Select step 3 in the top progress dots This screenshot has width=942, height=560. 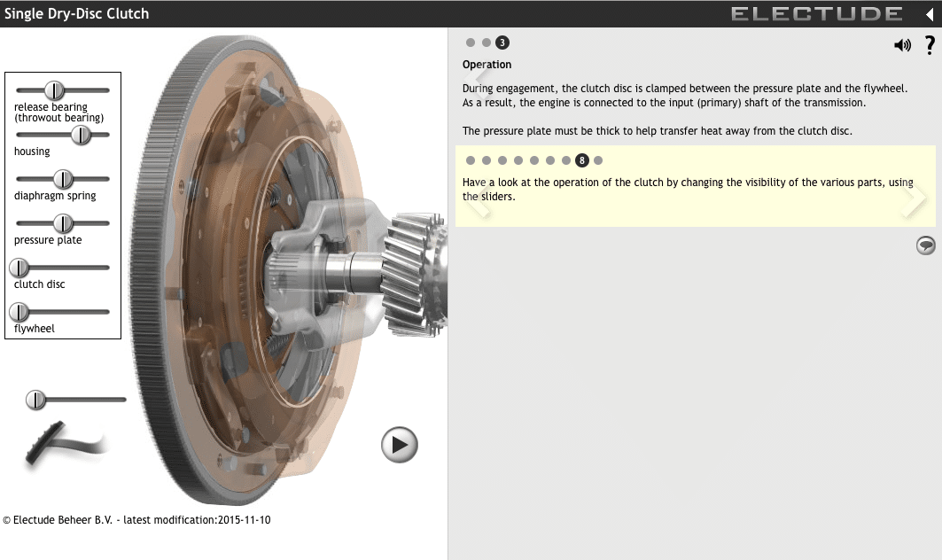tap(502, 42)
